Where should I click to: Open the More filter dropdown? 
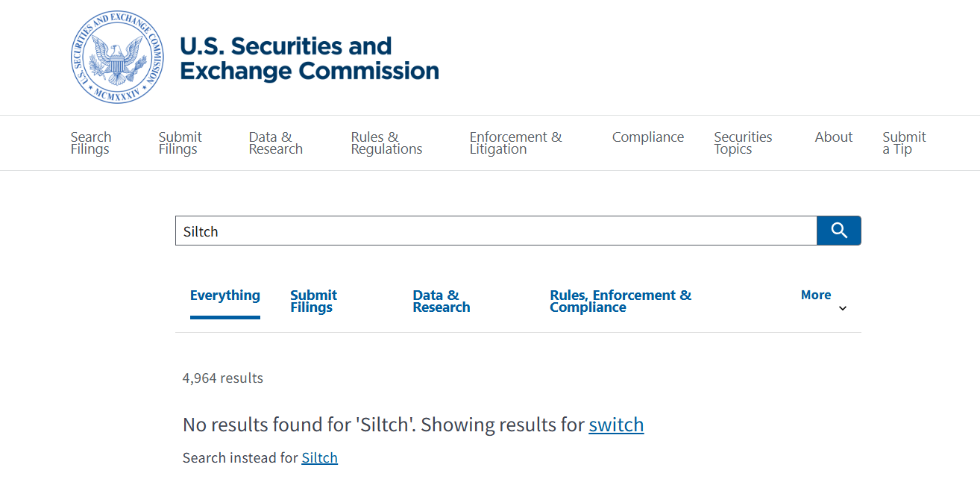[815, 295]
